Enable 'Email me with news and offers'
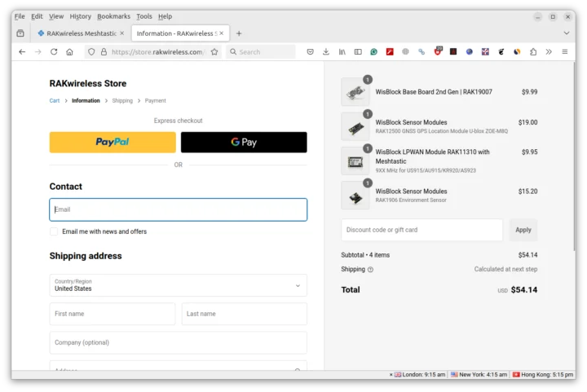The height and width of the screenshot is (392, 587). (x=54, y=231)
